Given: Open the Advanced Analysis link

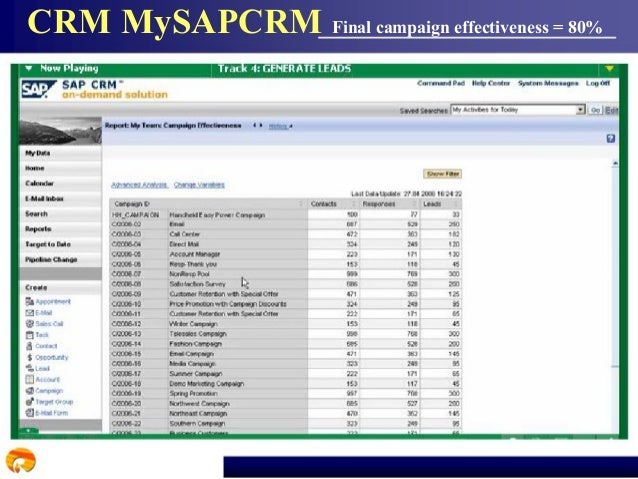Looking at the screenshot, I should (139, 185).
